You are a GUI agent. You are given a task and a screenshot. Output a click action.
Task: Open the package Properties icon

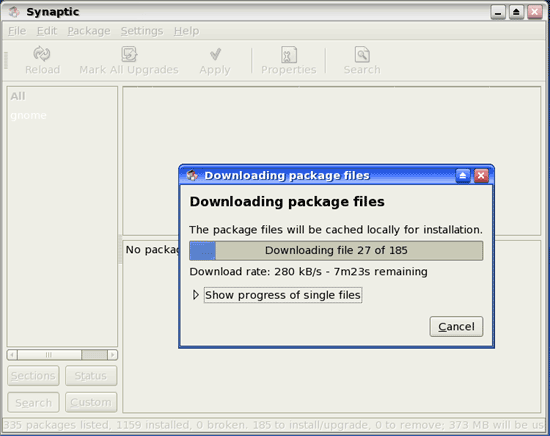pos(289,55)
